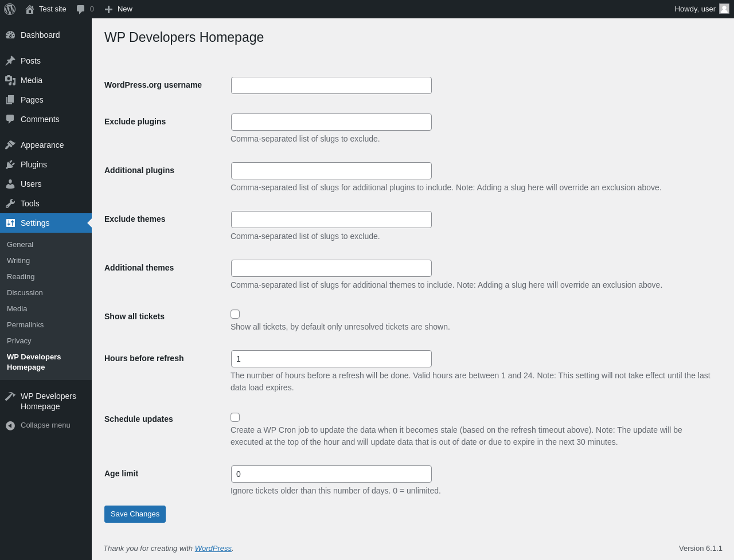Click the Save Changes button

(x=135, y=514)
